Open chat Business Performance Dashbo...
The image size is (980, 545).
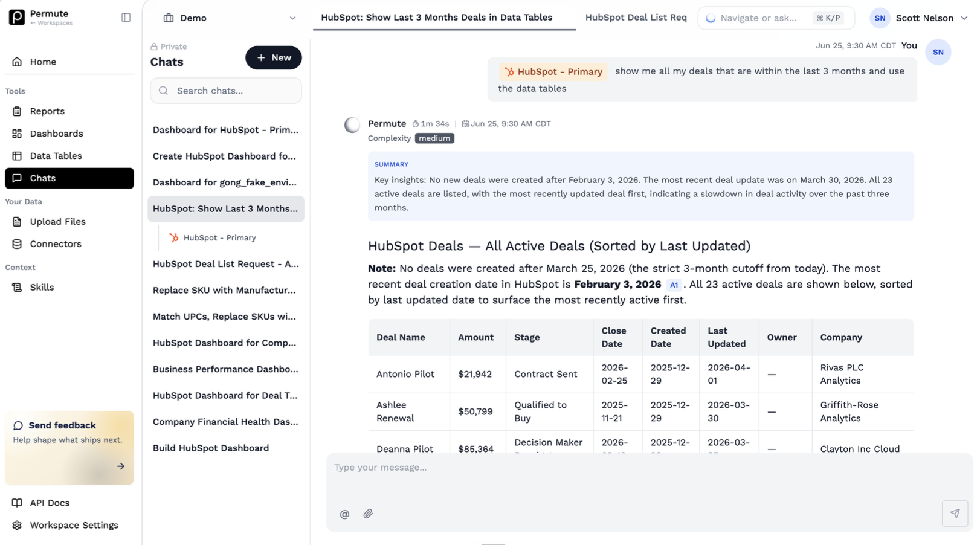click(x=226, y=369)
